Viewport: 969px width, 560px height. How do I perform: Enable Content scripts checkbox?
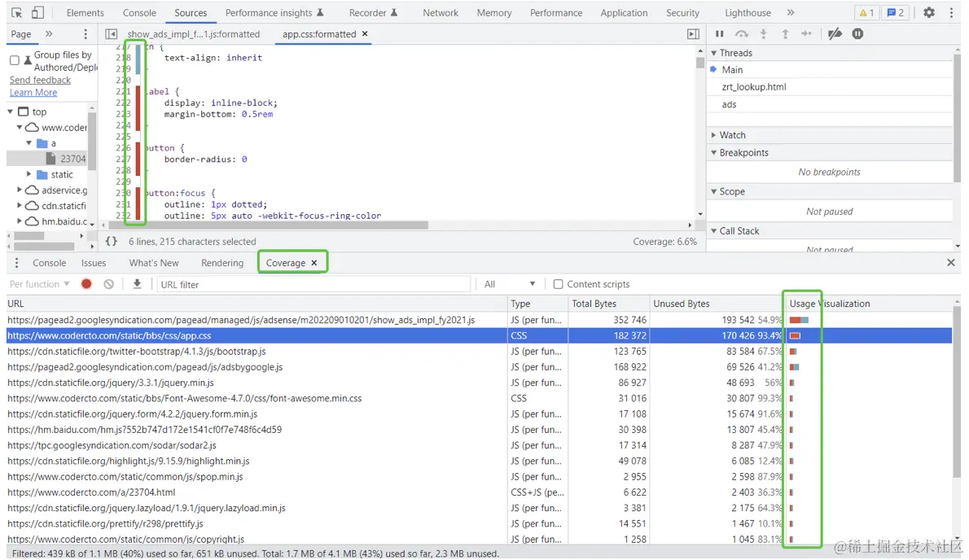(558, 284)
